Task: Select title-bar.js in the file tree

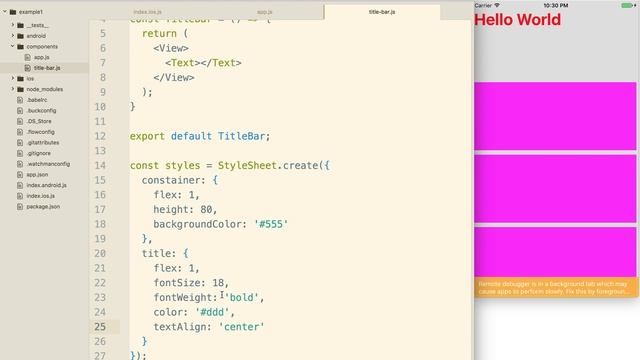Action: [47, 68]
